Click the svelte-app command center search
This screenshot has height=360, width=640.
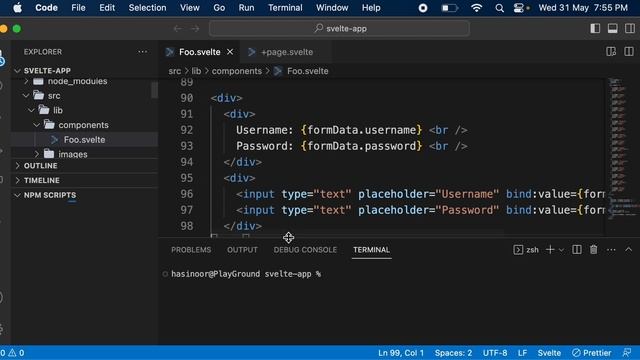point(339,29)
